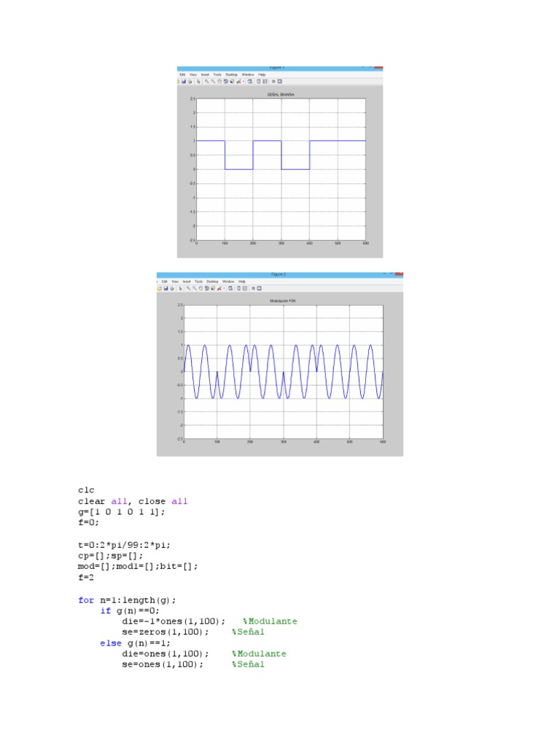Toggle the Zoom Out tool in Figure 2

[194, 288]
